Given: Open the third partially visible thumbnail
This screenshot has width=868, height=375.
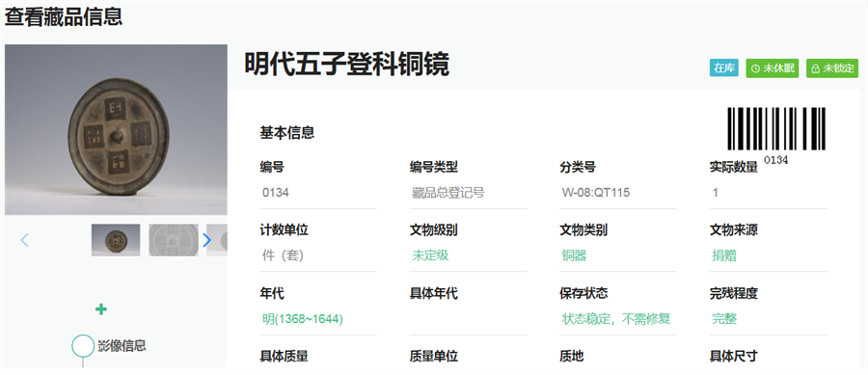Looking at the screenshot, I should [217, 240].
